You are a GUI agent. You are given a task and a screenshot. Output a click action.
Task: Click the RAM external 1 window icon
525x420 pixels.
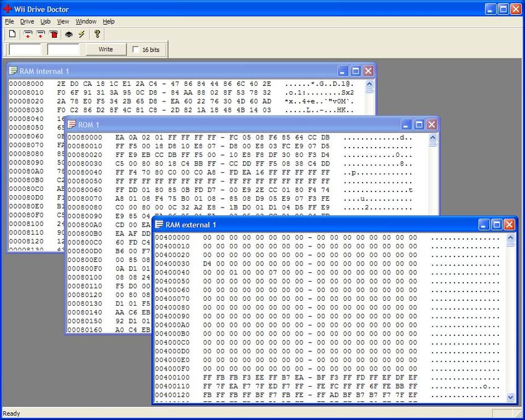coord(159,224)
